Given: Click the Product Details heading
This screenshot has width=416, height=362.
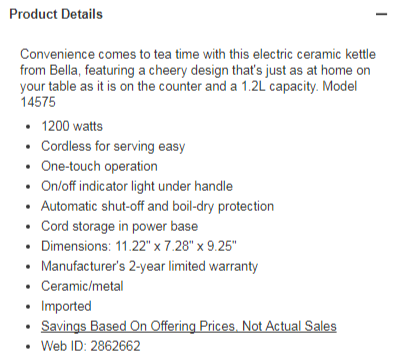Looking at the screenshot, I should pos(56,14).
